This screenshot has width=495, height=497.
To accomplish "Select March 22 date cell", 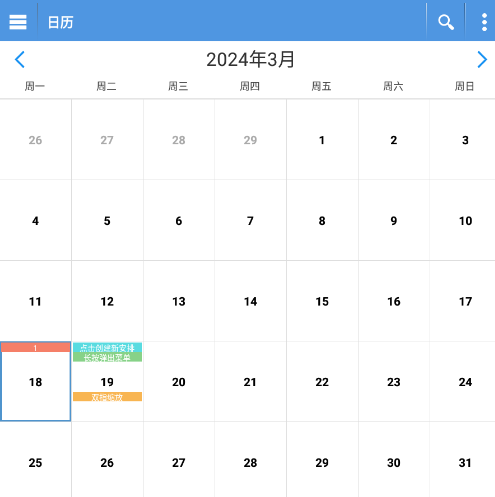I will pyautogui.click(x=322, y=382).
